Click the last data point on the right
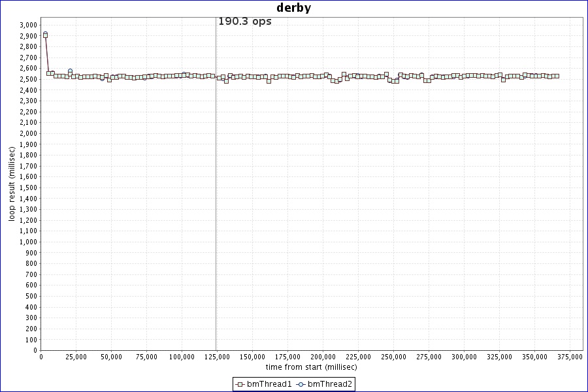 point(557,76)
